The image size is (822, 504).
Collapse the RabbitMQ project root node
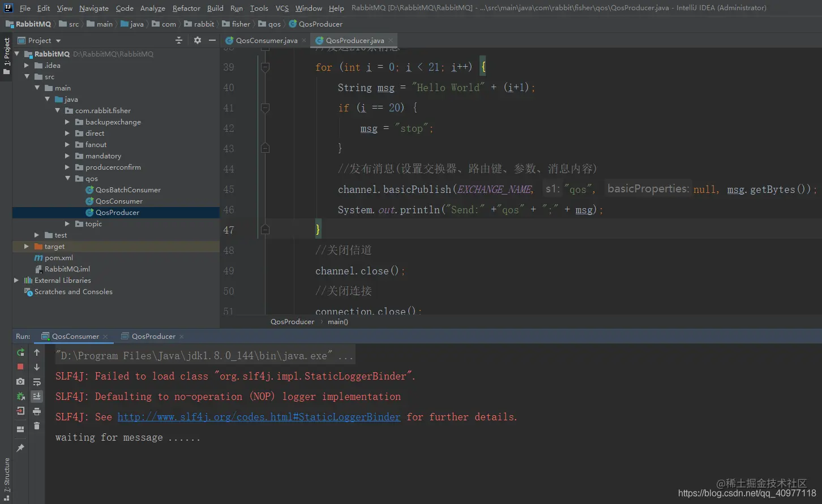[17, 54]
